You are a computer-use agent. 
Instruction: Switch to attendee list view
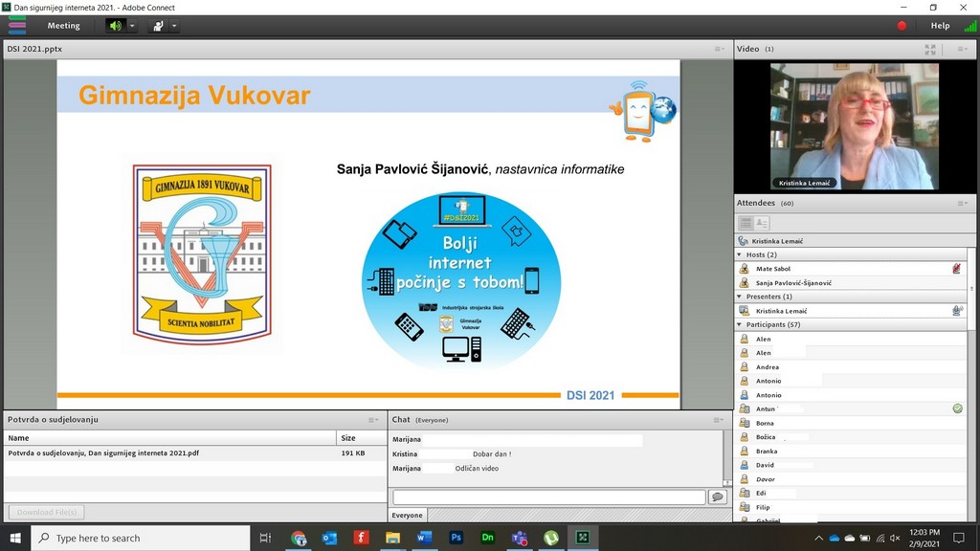tap(746, 223)
